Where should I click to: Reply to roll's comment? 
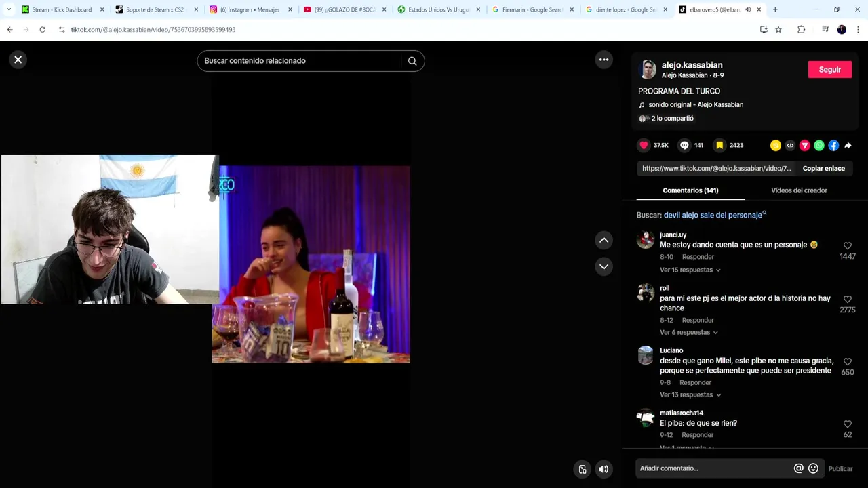point(698,320)
